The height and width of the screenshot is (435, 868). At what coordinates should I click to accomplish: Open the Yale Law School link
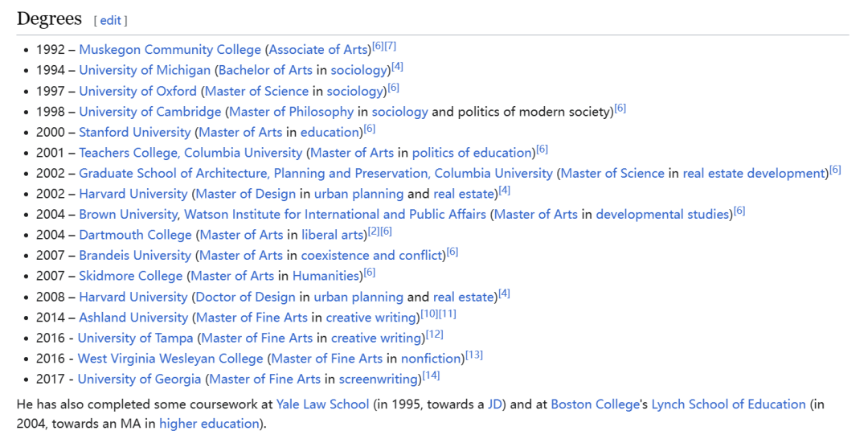[x=323, y=404]
